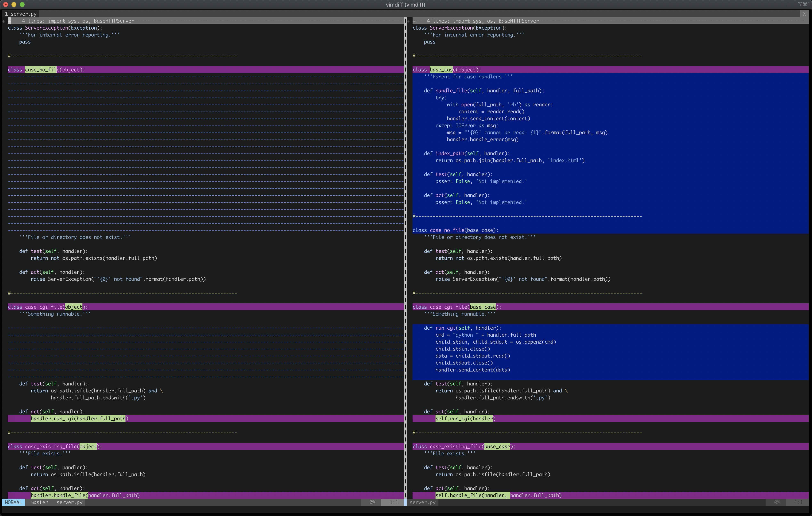The width and height of the screenshot is (812, 516).
Task: Expand the folded import lines in right pane
Action: (610, 21)
